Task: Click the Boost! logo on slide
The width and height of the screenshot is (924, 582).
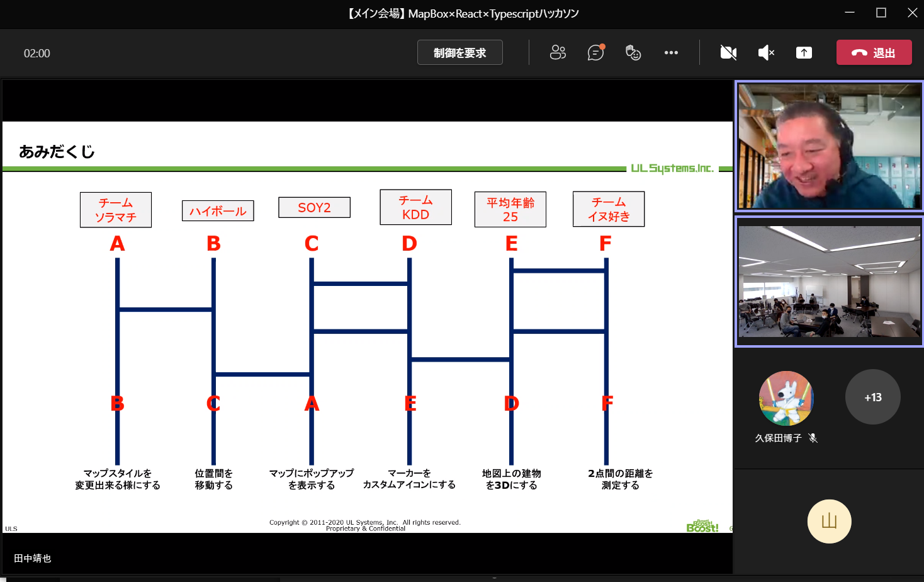Action: click(x=702, y=526)
